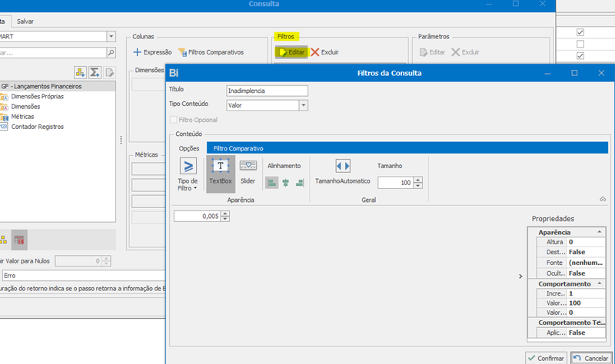615x364 pixels.
Task: Click the add-dimension icon with plus
Action: (81, 72)
